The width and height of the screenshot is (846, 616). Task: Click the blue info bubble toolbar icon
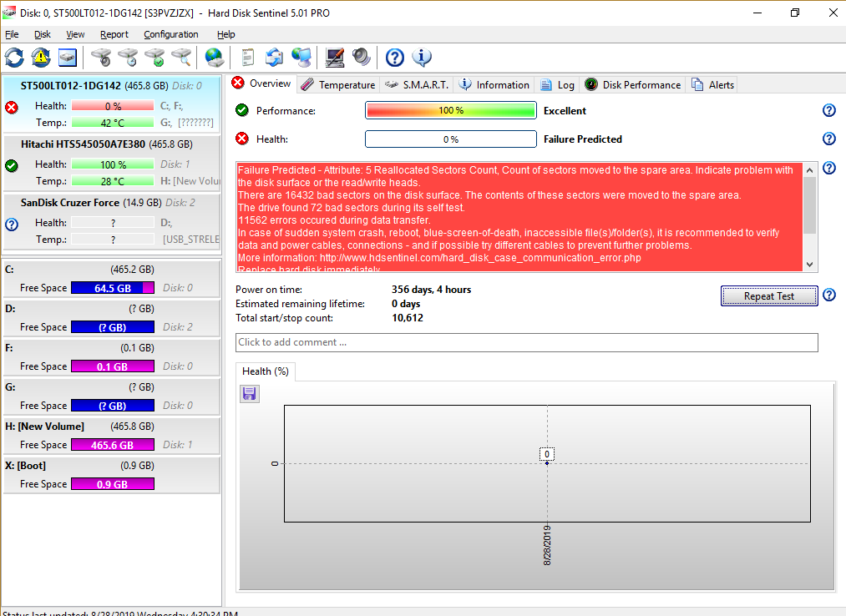pyautogui.click(x=422, y=58)
